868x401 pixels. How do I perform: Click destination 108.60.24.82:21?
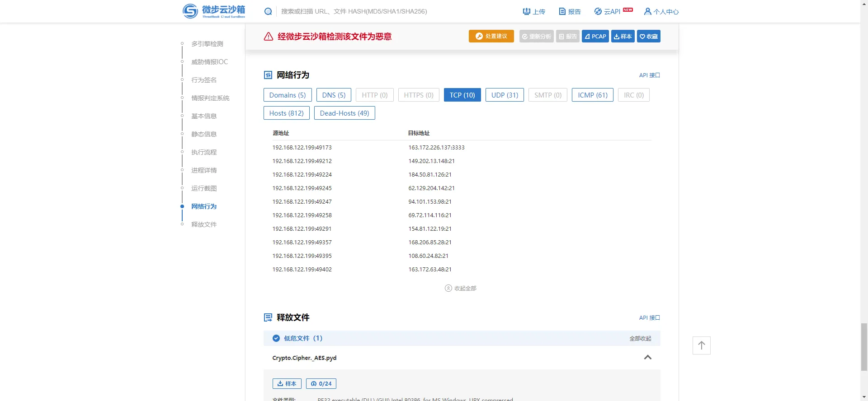pyautogui.click(x=428, y=256)
